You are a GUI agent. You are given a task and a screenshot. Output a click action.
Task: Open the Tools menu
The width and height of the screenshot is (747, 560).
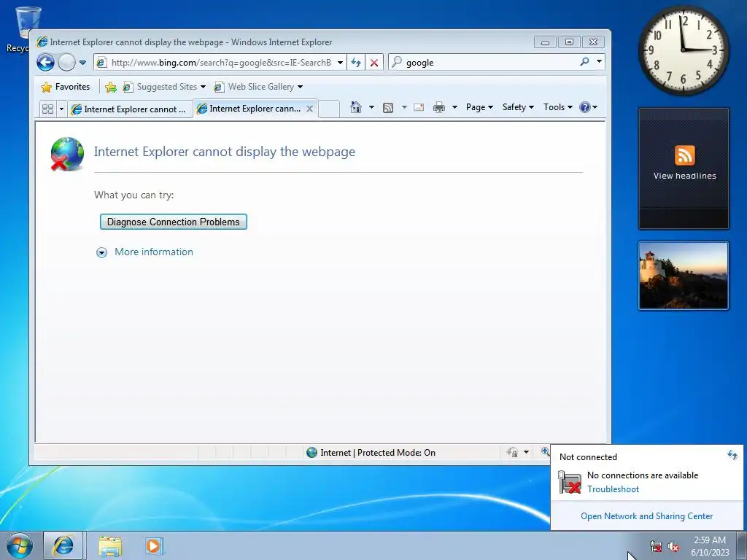(558, 107)
